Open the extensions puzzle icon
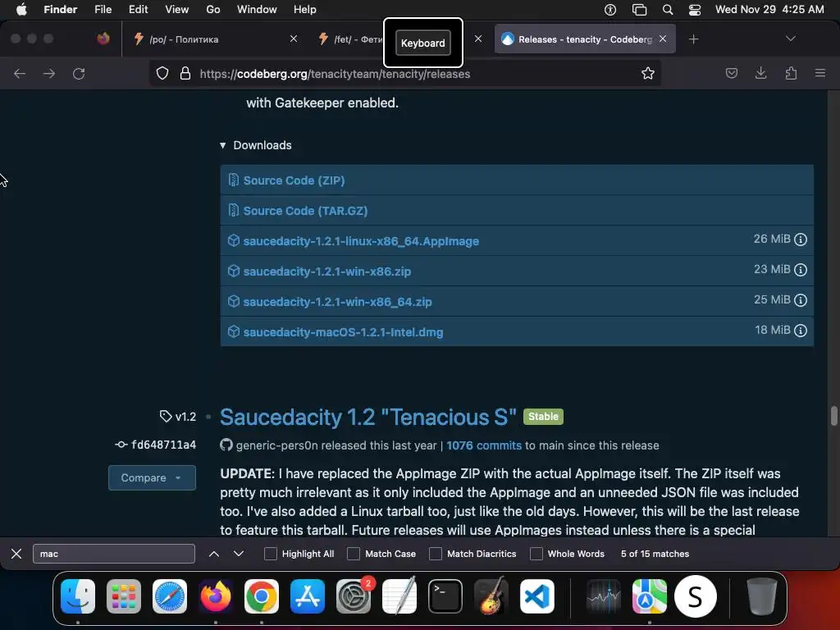Screen dimensions: 840x630 pos(791,73)
